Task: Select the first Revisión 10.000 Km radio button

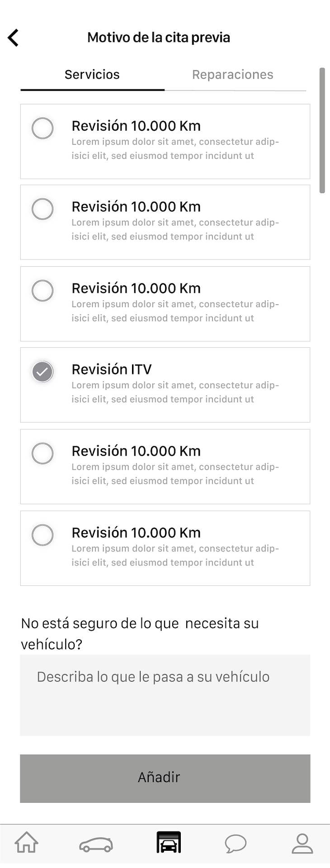Action: [42, 128]
